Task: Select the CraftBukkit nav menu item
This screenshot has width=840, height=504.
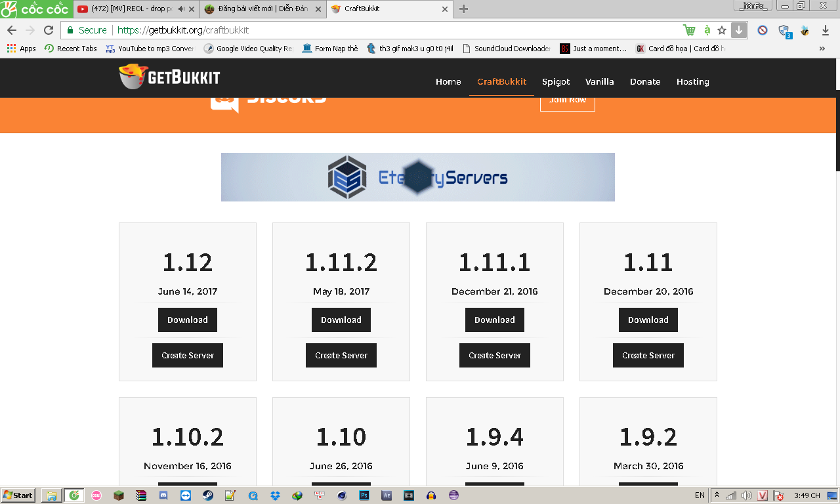Action: coord(501,81)
